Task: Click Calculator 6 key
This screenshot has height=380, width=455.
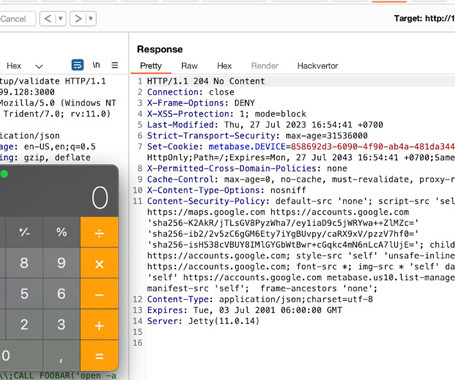Action: pos(61,294)
